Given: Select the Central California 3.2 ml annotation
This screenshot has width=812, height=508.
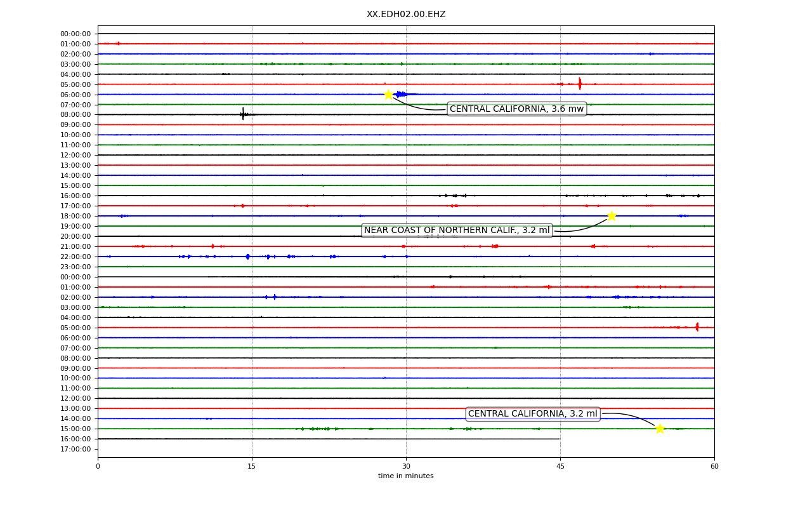Looking at the screenshot, I should pos(533,414).
